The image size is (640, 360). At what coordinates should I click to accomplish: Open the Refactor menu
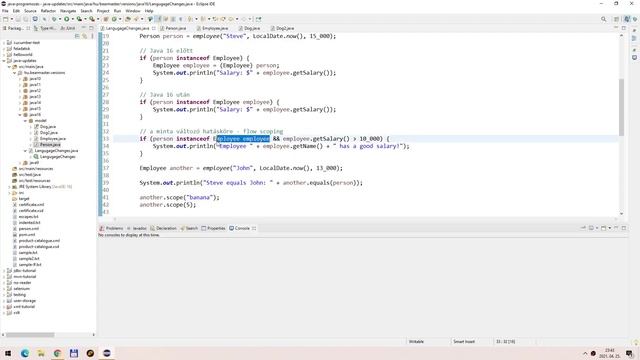pos(48,11)
